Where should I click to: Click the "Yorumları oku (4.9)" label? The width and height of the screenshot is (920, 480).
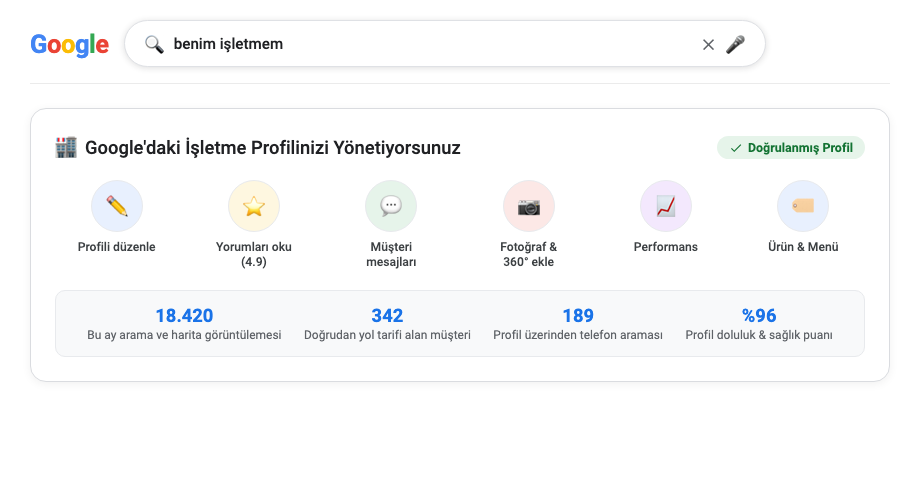point(254,254)
